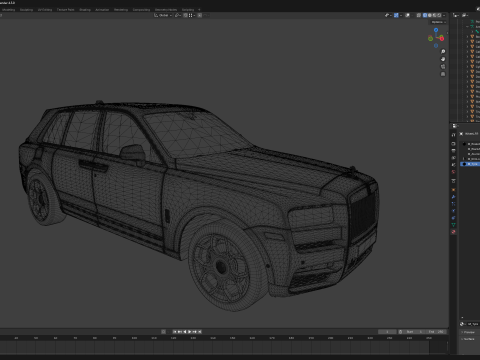
Task: Switch to the Shading workspace tab
Action: tap(85, 10)
